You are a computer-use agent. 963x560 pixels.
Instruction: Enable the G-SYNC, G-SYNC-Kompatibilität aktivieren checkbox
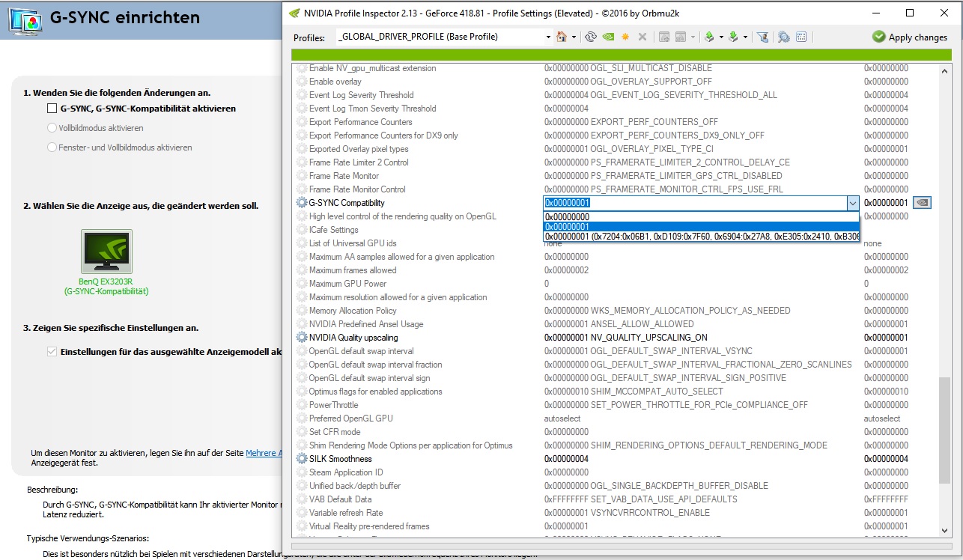tap(52, 109)
